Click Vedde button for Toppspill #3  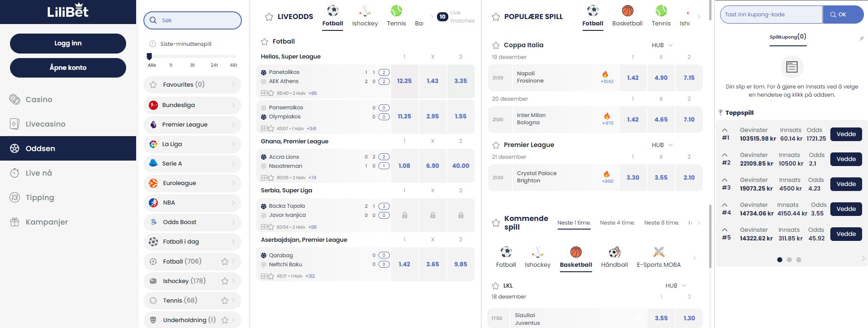tap(846, 184)
